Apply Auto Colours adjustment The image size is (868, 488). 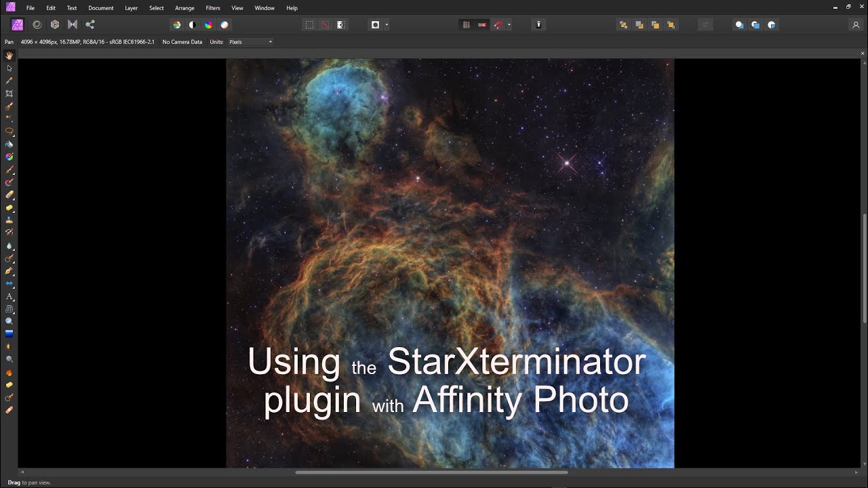click(209, 24)
